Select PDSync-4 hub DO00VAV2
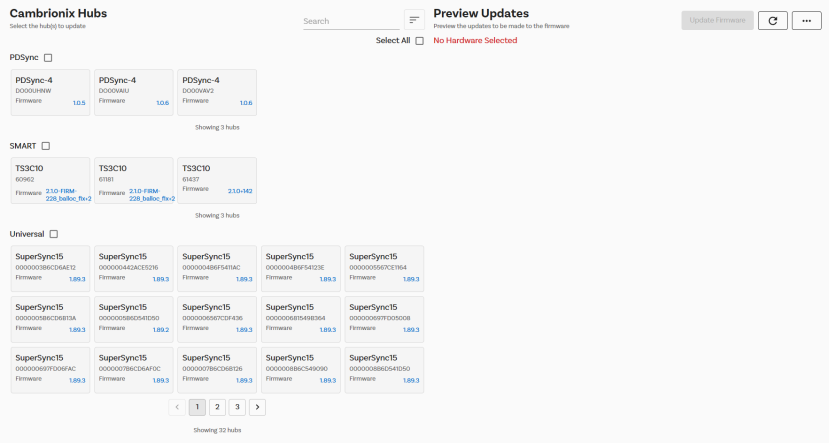The width and height of the screenshot is (829, 443). click(x=217, y=93)
